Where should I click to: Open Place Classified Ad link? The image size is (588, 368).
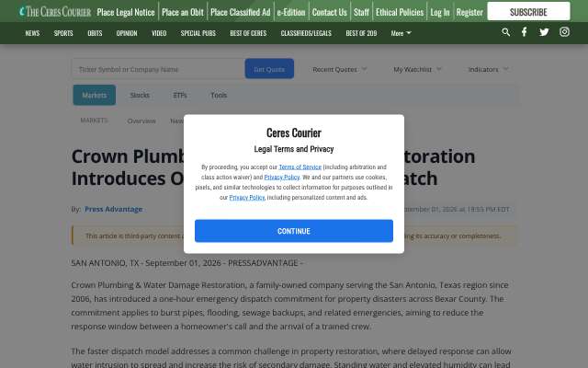[241, 12]
